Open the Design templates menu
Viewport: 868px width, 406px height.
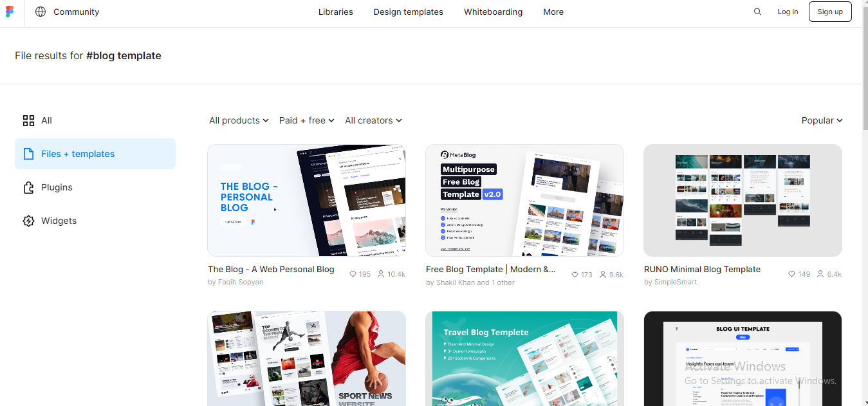point(409,12)
